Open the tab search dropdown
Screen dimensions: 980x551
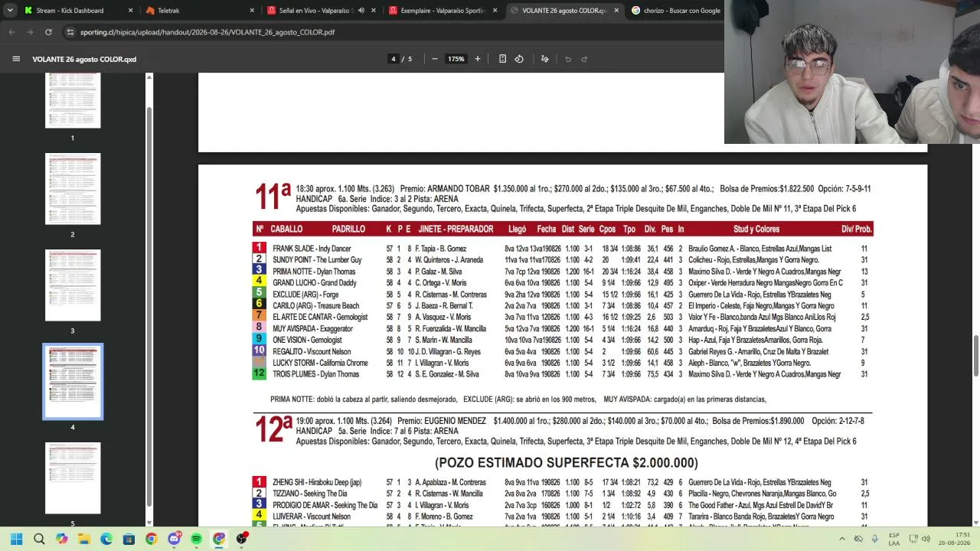pyautogui.click(x=9, y=11)
